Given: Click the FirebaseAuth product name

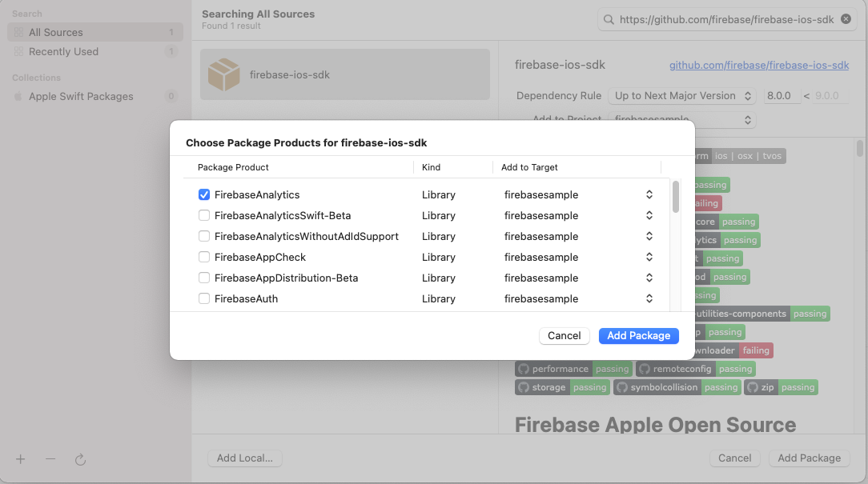Looking at the screenshot, I should point(247,298).
